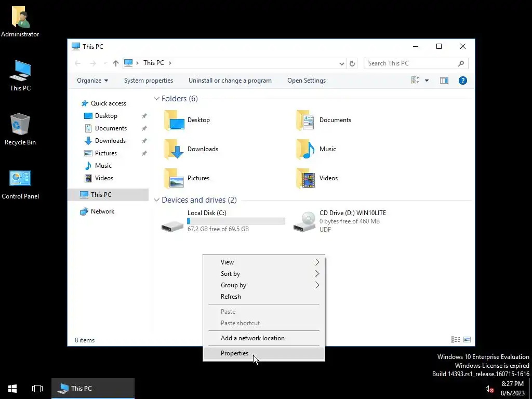Expand Group by submenu
The height and width of the screenshot is (399, 532).
pyautogui.click(x=263, y=285)
